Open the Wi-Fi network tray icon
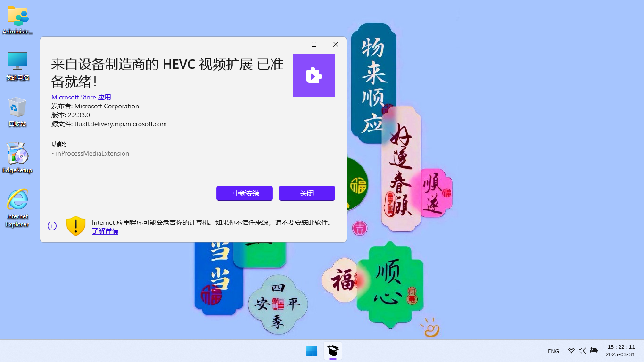Screen dimensions: 644x362 571,351
